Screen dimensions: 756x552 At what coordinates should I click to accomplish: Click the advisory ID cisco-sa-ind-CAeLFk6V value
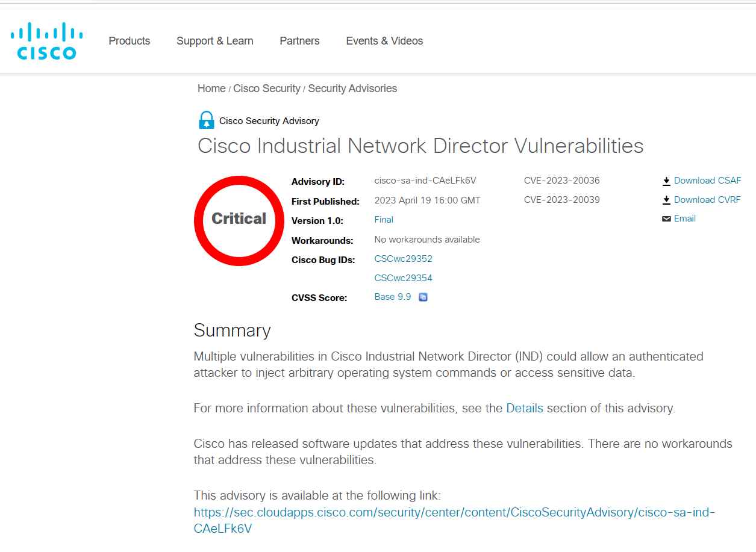pyautogui.click(x=425, y=181)
